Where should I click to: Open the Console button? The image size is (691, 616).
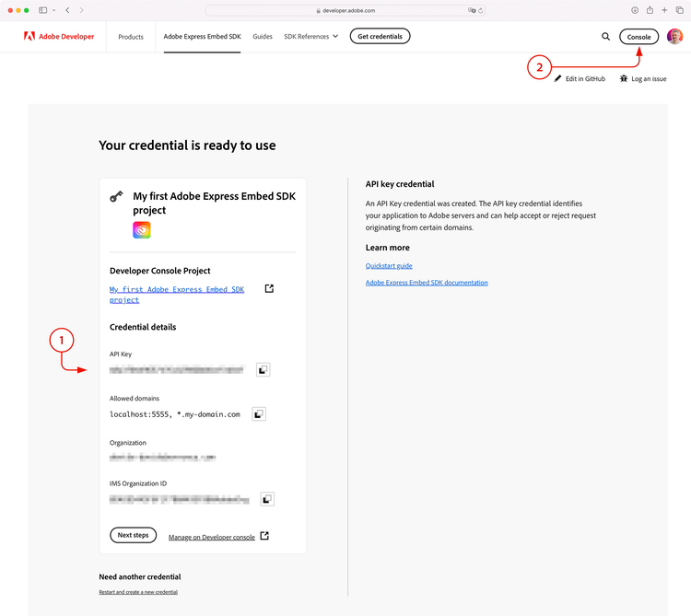tap(638, 37)
